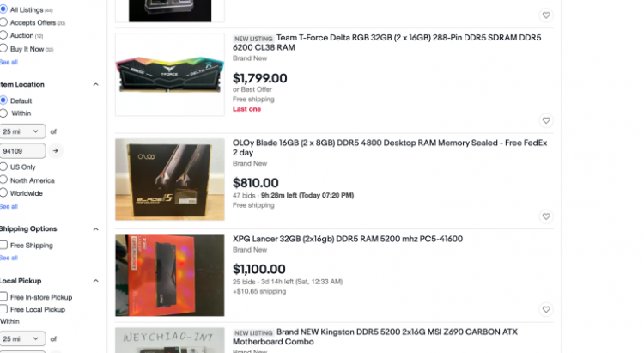The image size is (644, 353).
Task: Click the 94109 zip code field
Action: (x=22, y=151)
